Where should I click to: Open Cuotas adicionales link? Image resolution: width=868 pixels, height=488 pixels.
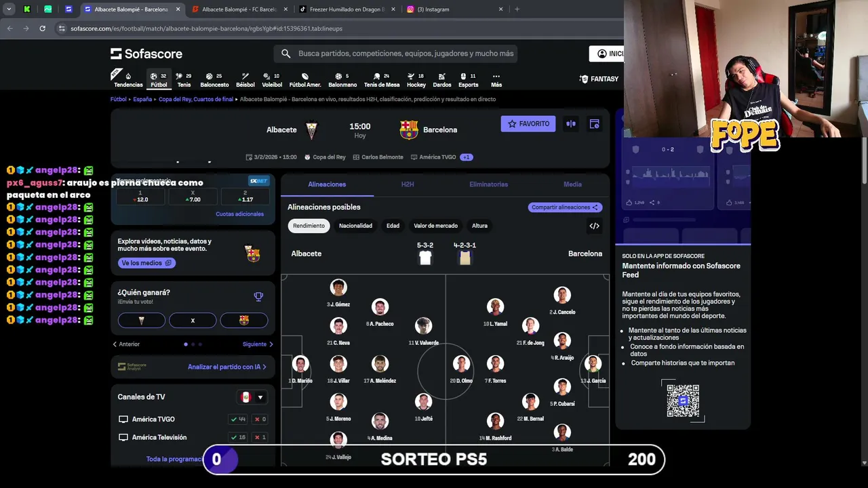(x=239, y=214)
